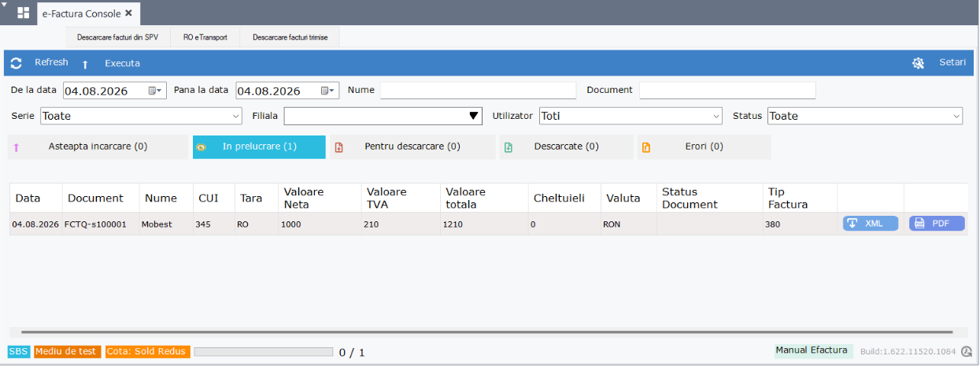Open Descarcare facturi trimise tab

[x=290, y=37]
